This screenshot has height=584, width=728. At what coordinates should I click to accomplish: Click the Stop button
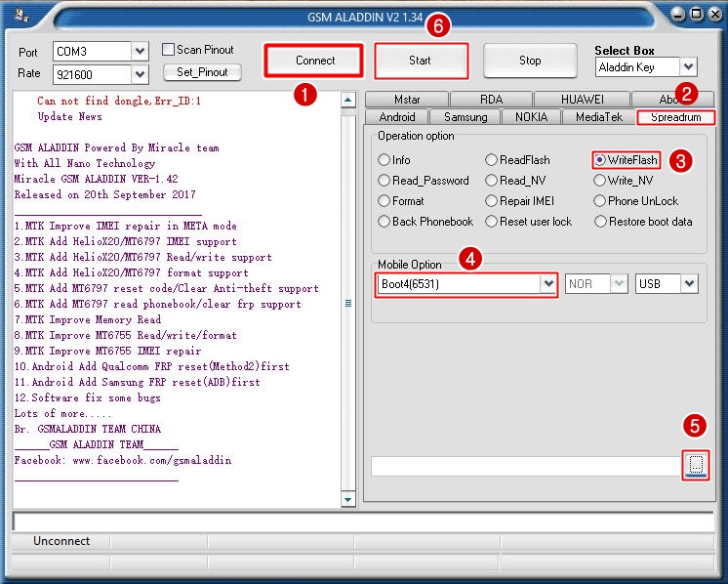(x=530, y=61)
